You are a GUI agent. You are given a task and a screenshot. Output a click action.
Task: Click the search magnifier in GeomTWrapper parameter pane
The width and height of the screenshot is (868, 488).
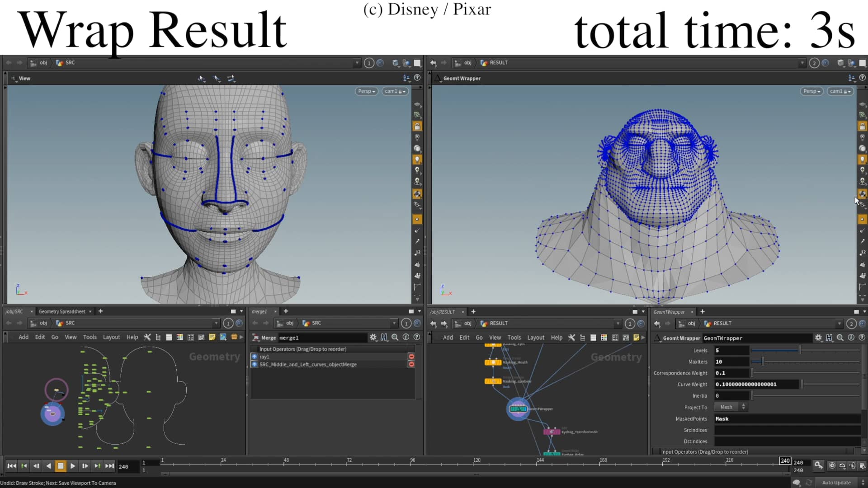[840, 338]
